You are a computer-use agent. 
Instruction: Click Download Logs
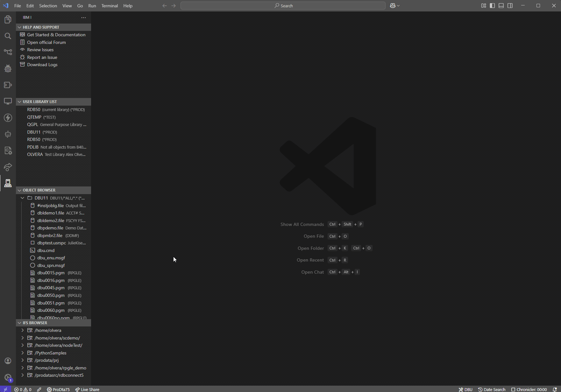tap(53, 65)
